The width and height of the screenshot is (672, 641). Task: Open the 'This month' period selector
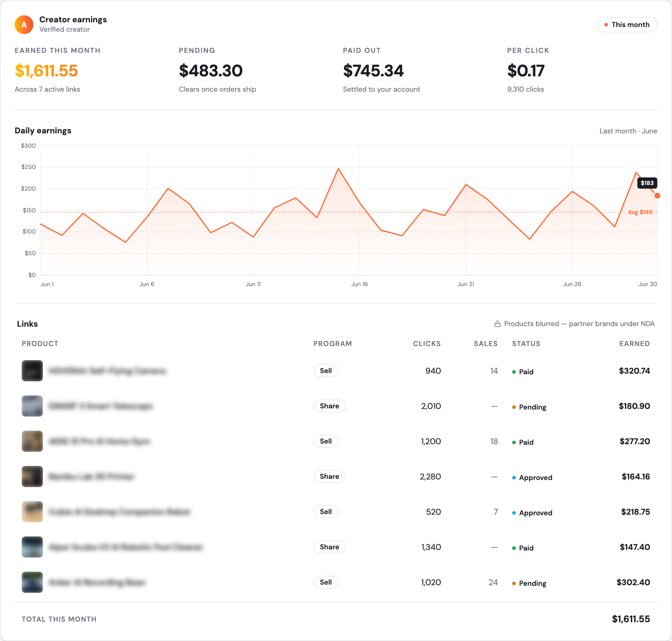pos(626,25)
